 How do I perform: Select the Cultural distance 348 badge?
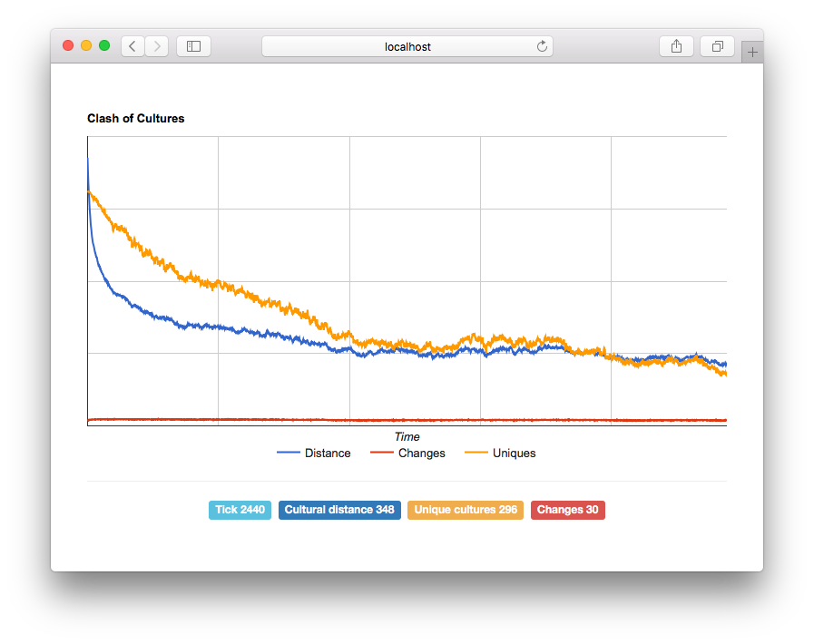(x=339, y=510)
